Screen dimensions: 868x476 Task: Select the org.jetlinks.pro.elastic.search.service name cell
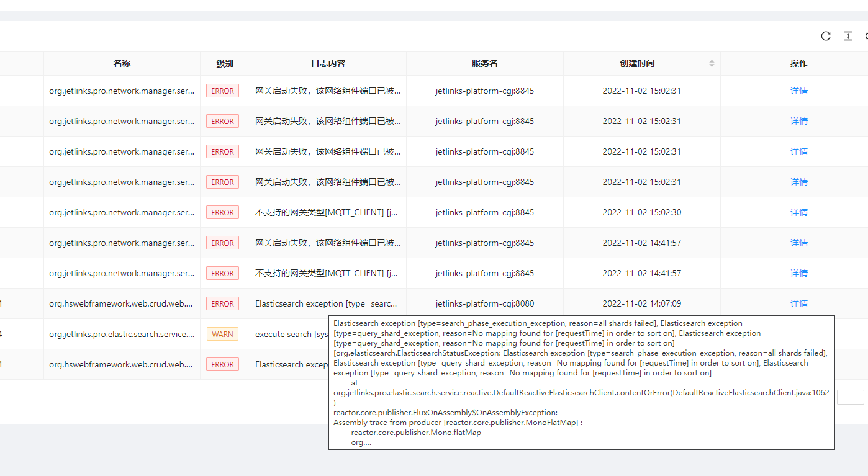(x=122, y=334)
